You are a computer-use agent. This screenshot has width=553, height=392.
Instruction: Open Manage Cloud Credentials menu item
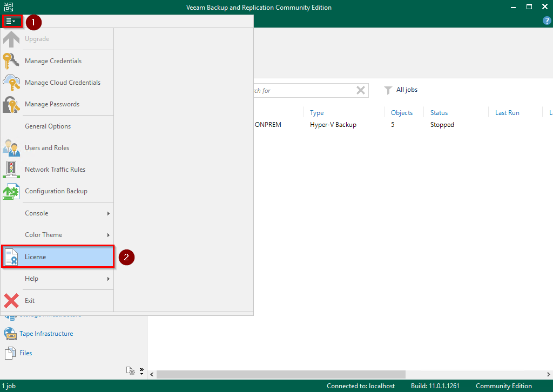(57, 83)
